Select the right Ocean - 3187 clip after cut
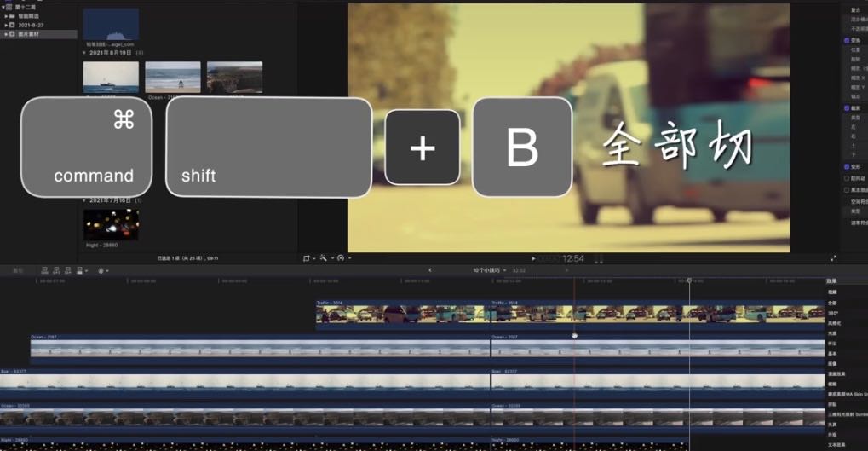 point(658,349)
